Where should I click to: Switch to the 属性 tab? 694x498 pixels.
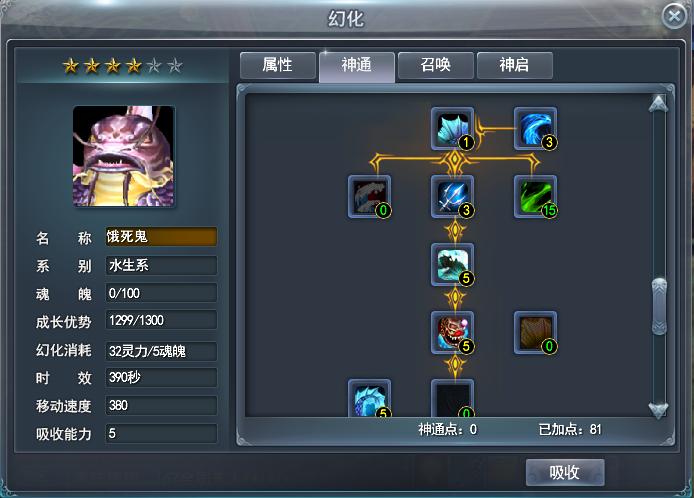tap(278, 65)
